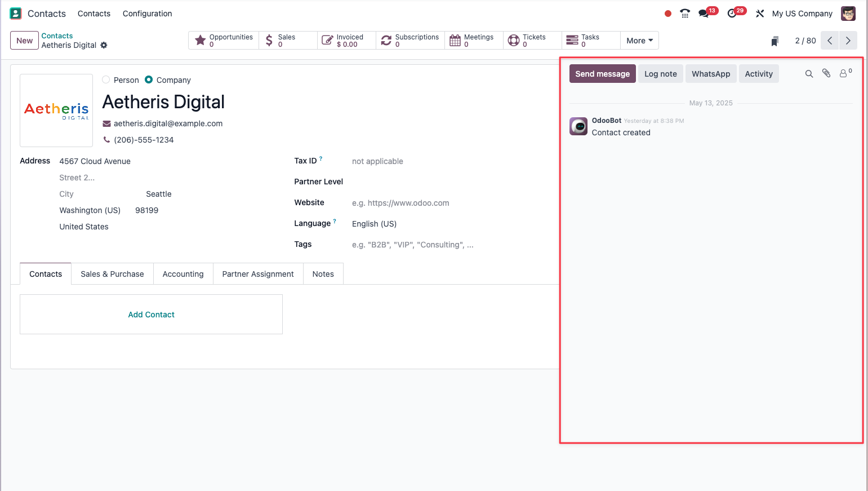Screen dimensions: 868x491
Task: Switch to the Notes tab
Action: (x=323, y=274)
